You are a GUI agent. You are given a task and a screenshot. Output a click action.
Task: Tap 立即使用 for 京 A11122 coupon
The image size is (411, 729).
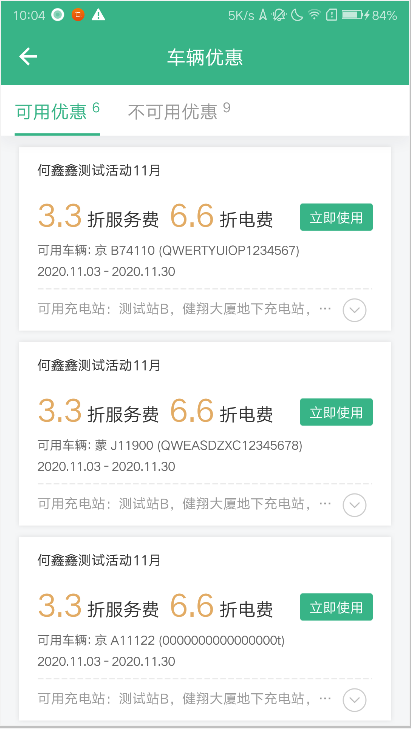(336, 607)
